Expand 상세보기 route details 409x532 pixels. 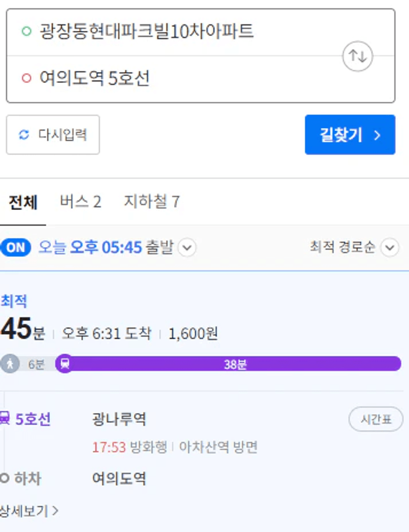click(x=29, y=510)
